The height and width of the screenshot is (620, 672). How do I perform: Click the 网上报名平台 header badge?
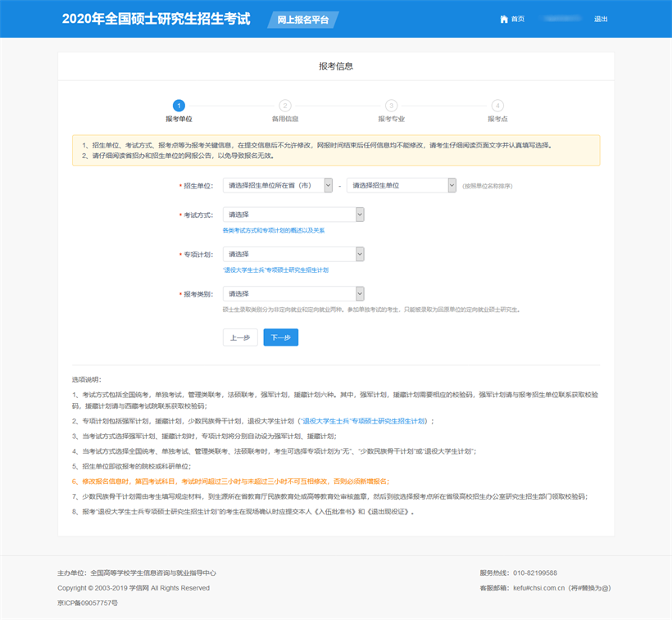click(303, 20)
